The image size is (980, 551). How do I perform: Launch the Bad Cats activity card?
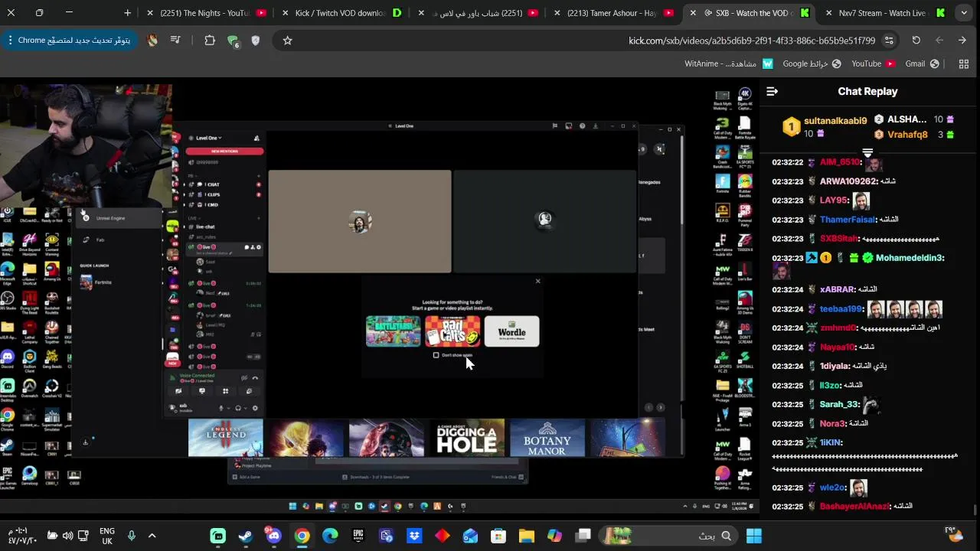click(452, 331)
